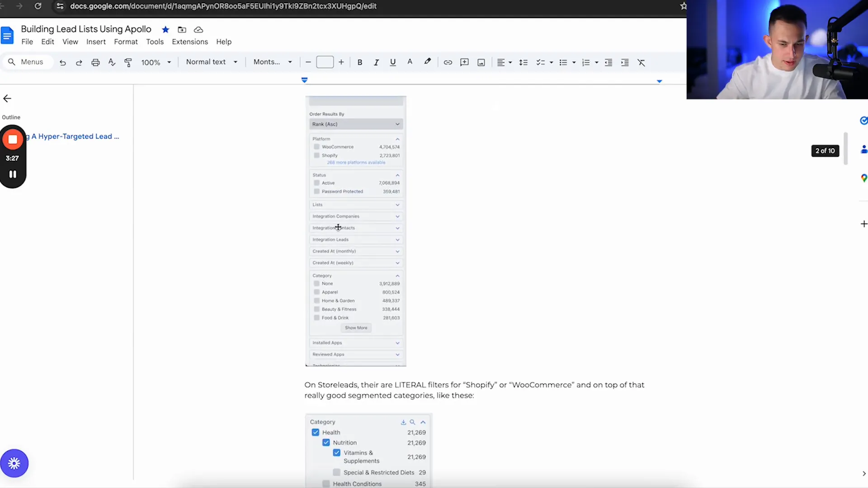This screenshot has width=868, height=488.
Task: Toggle Vitamins & Supplements checkbox
Action: point(337,453)
